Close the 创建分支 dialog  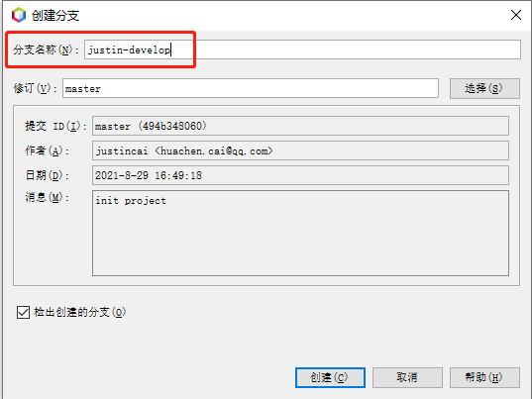[516, 15]
